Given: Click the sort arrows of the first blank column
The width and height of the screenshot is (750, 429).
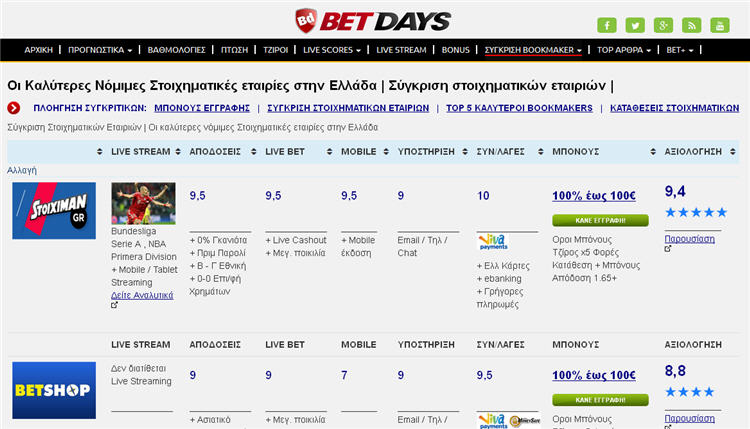Looking at the screenshot, I should click(x=99, y=152).
